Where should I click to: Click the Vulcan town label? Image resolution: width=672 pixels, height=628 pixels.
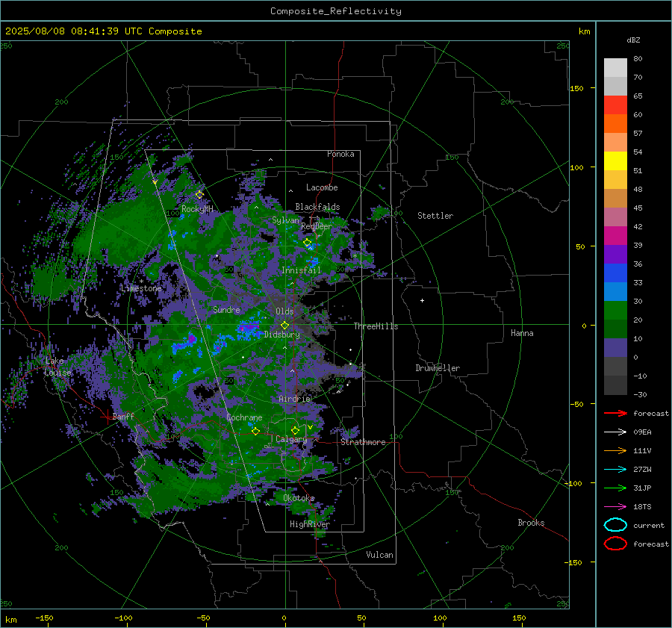pyautogui.click(x=379, y=555)
